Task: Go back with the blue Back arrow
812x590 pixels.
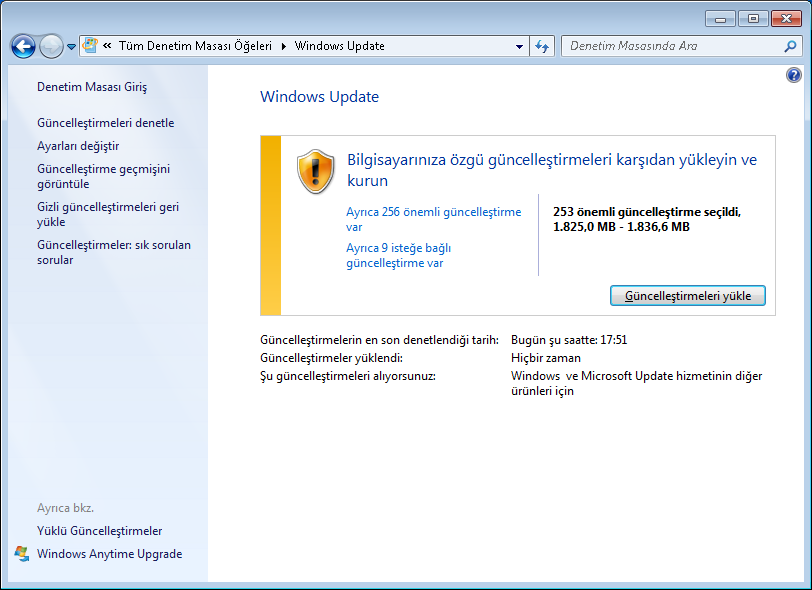Action: (x=23, y=47)
